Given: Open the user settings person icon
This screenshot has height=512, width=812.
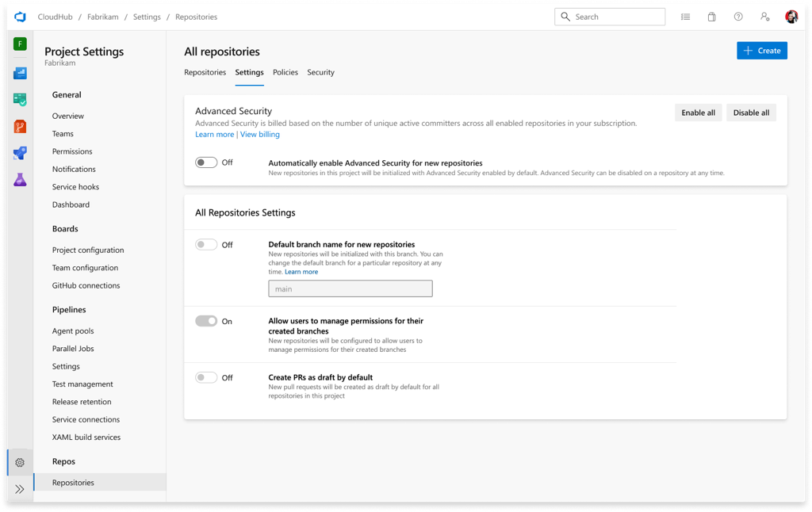Looking at the screenshot, I should (x=764, y=17).
